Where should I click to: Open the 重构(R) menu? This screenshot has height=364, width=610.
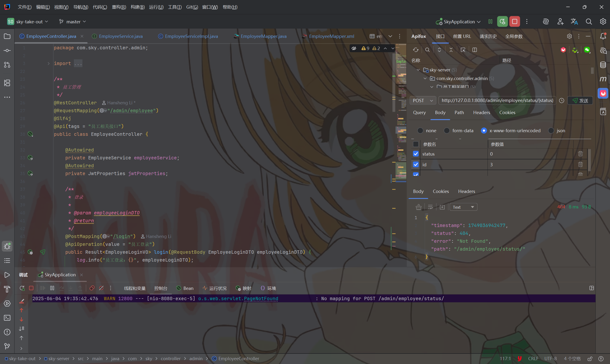point(119,7)
